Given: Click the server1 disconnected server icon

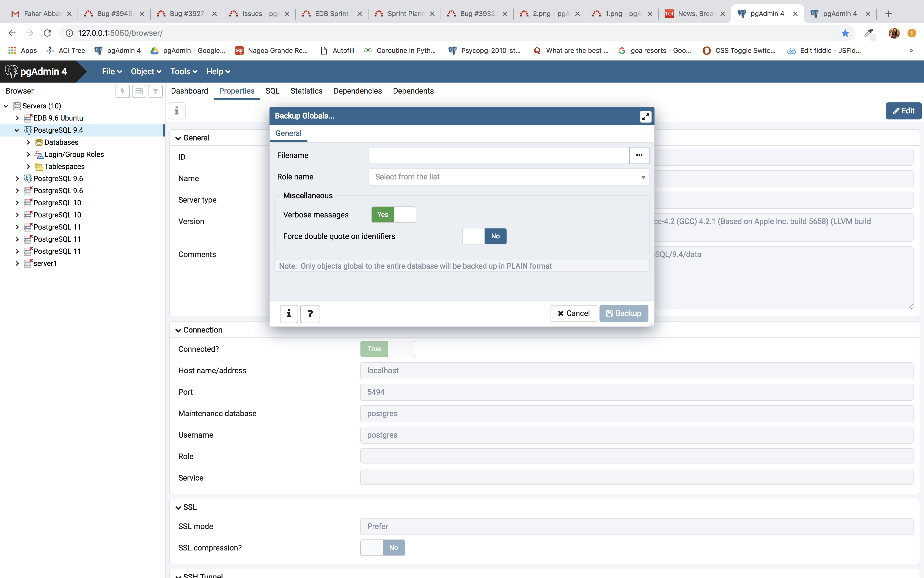Looking at the screenshot, I should pos(28,263).
